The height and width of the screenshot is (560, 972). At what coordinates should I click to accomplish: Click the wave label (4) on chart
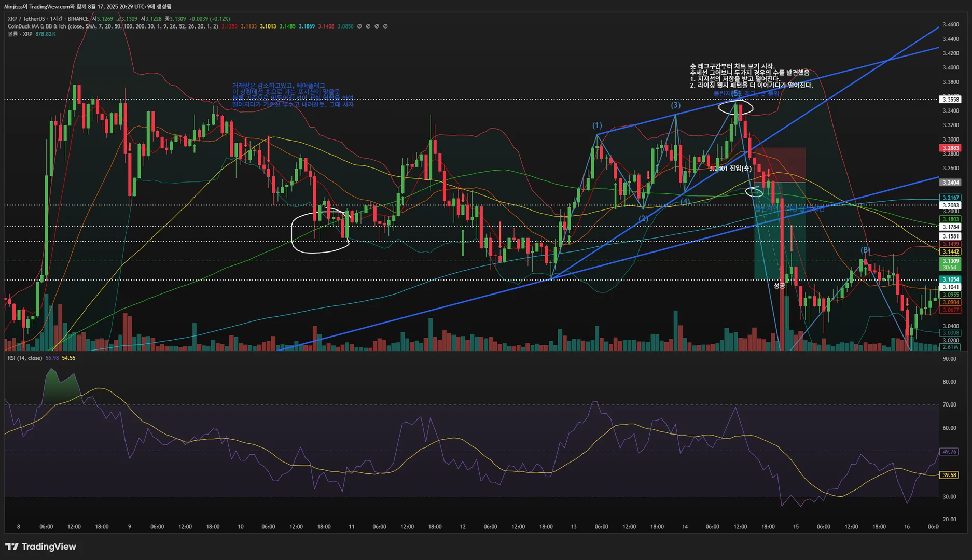click(685, 201)
